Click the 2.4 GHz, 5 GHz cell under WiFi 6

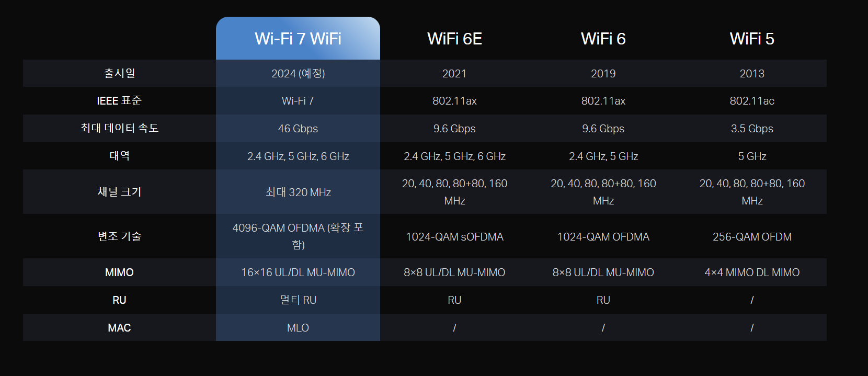coord(603,156)
